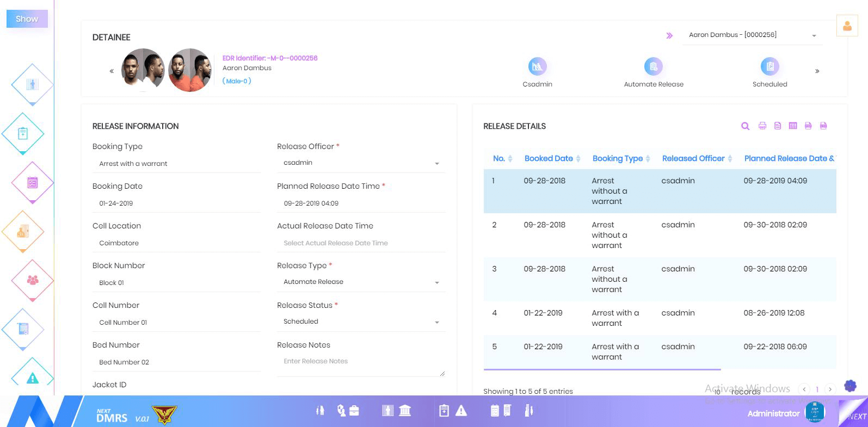
Task: Open the Release Officer dropdown
Action: (x=361, y=163)
